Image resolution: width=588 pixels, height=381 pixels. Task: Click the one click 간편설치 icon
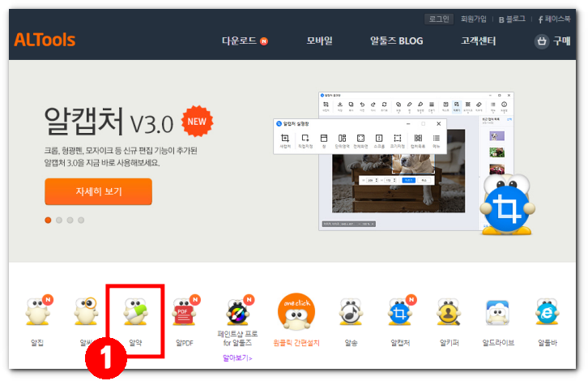pos(296,311)
